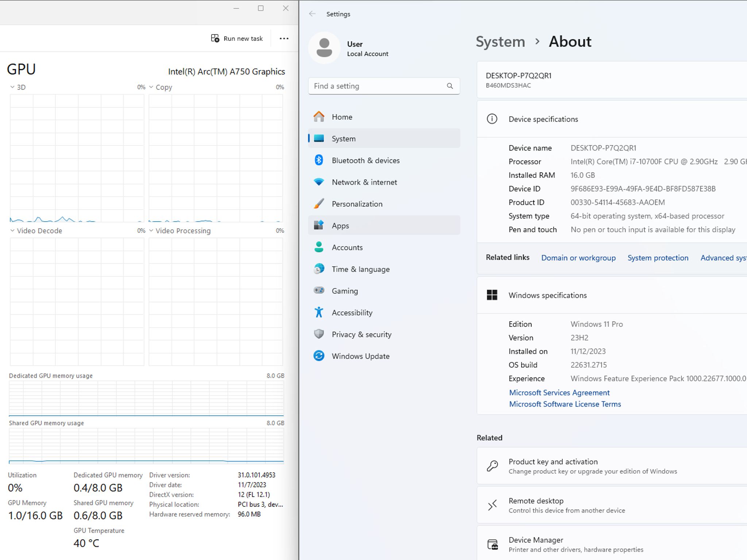Open Gaming settings
Image resolution: width=747 pixels, height=560 pixels.
pyautogui.click(x=384, y=291)
